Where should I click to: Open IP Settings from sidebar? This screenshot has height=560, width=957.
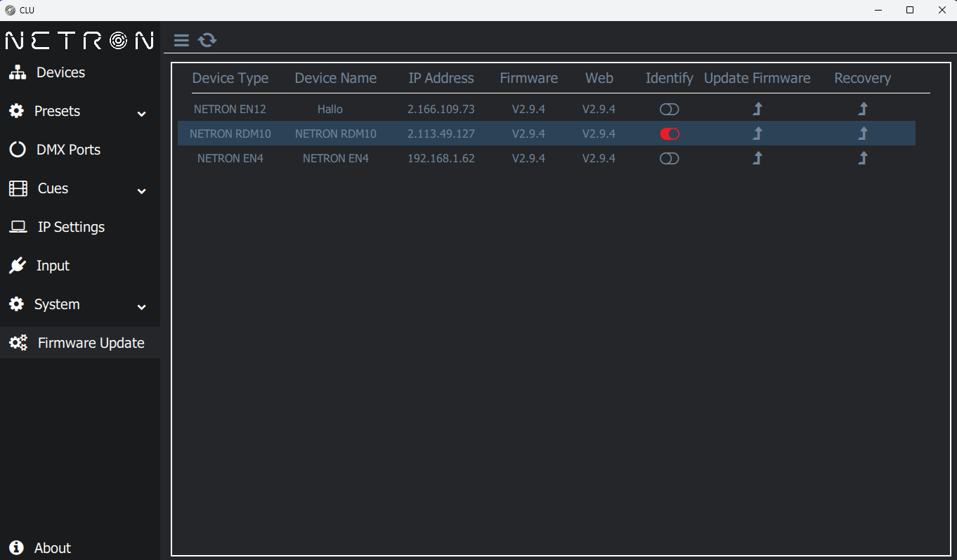(x=70, y=227)
